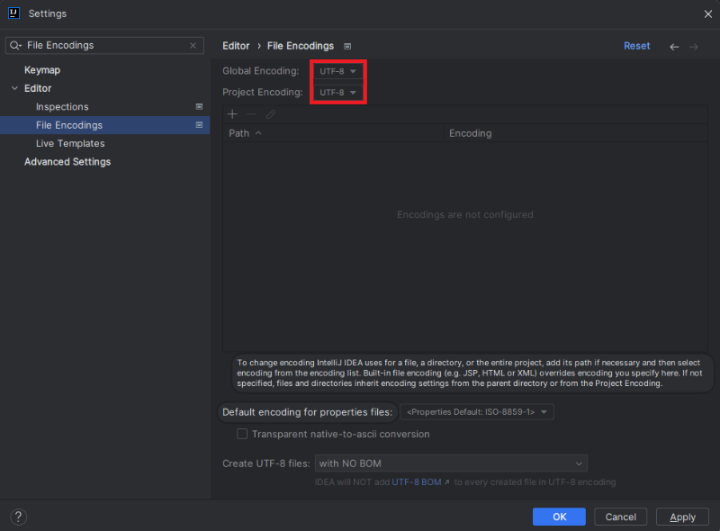This screenshot has width=720, height=531.
Task: Edit entry with the pencil icon
Action: 271,114
